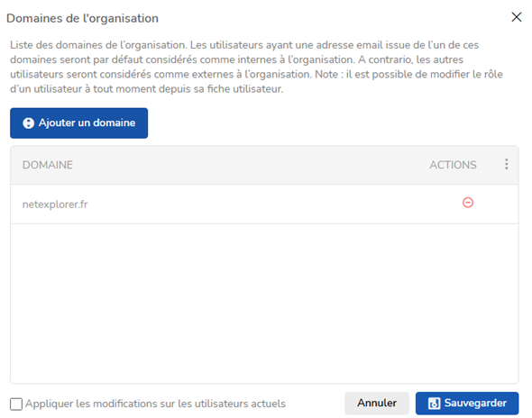The image size is (532, 418).
Task: Close the Domaines de l'organisation dialog
Action: click(516, 17)
